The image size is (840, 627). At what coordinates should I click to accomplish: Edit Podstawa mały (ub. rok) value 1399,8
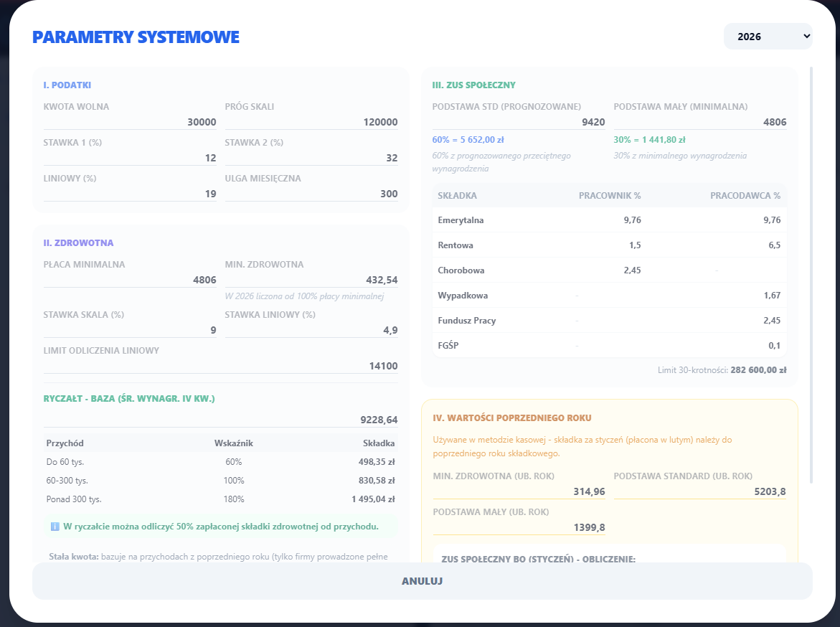point(519,527)
